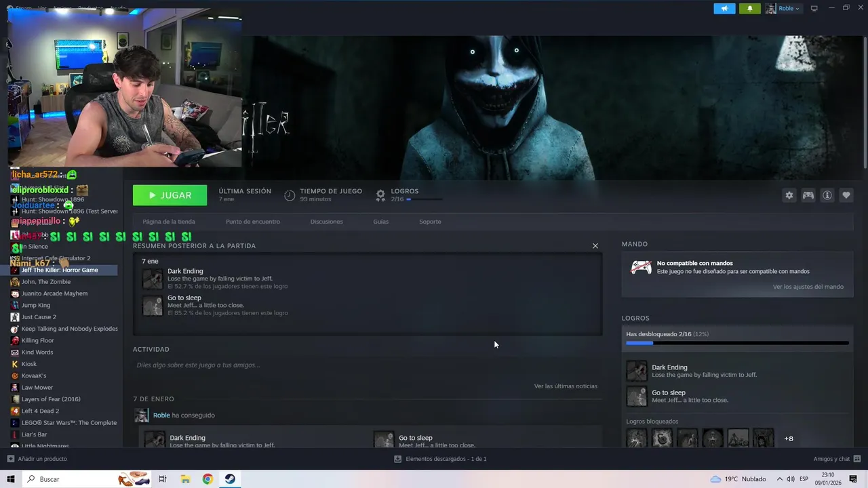Click the green JUGAR button
The width and height of the screenshot is (868, 488).
click(170, 195)
